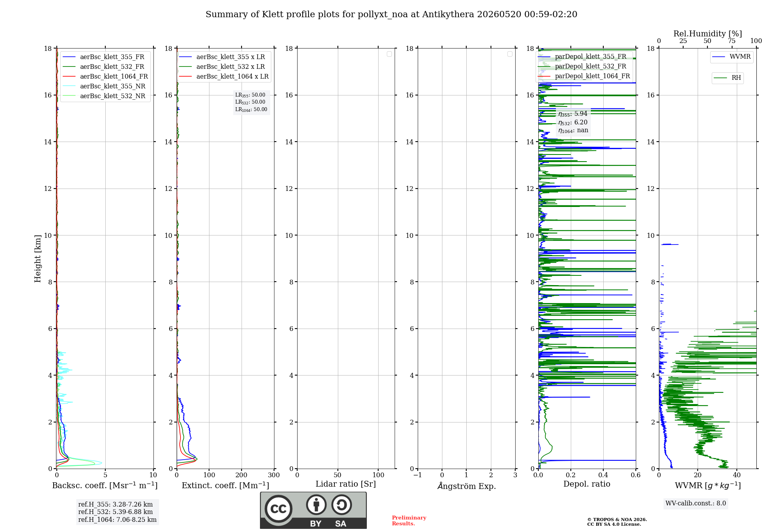Click the 'Rel.Humidity [%]' top axis label

point(708,34)
